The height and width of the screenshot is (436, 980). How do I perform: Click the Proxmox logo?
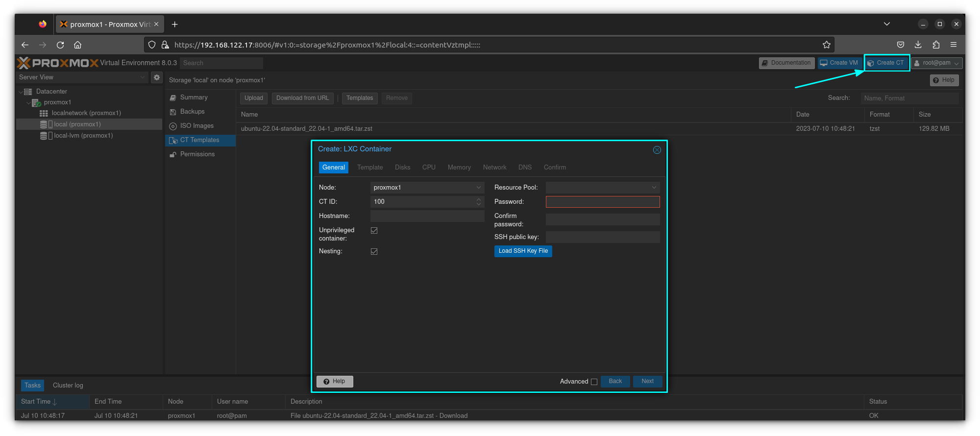pyautogui.click(x=58, y=63)
